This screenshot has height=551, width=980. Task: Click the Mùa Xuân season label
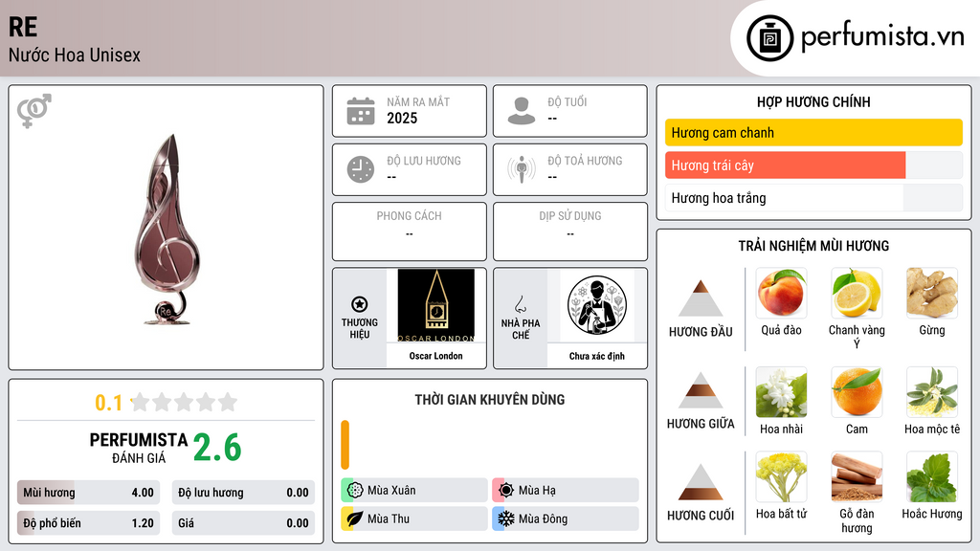point(391,491)
